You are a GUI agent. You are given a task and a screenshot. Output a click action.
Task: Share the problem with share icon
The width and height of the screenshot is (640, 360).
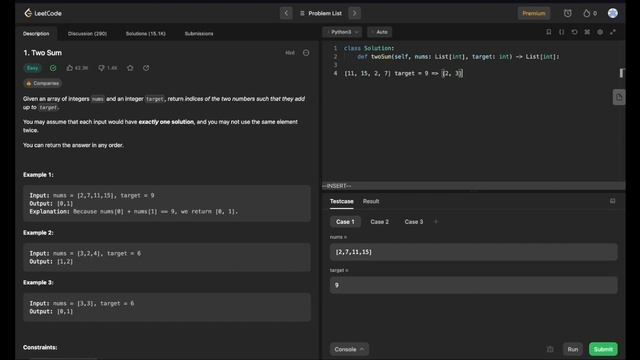[146, 68]
